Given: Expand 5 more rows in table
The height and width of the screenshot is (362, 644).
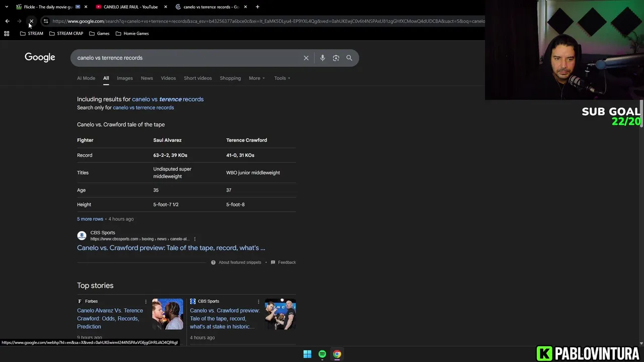Looking at the screenshot, I should coord(90,219).
